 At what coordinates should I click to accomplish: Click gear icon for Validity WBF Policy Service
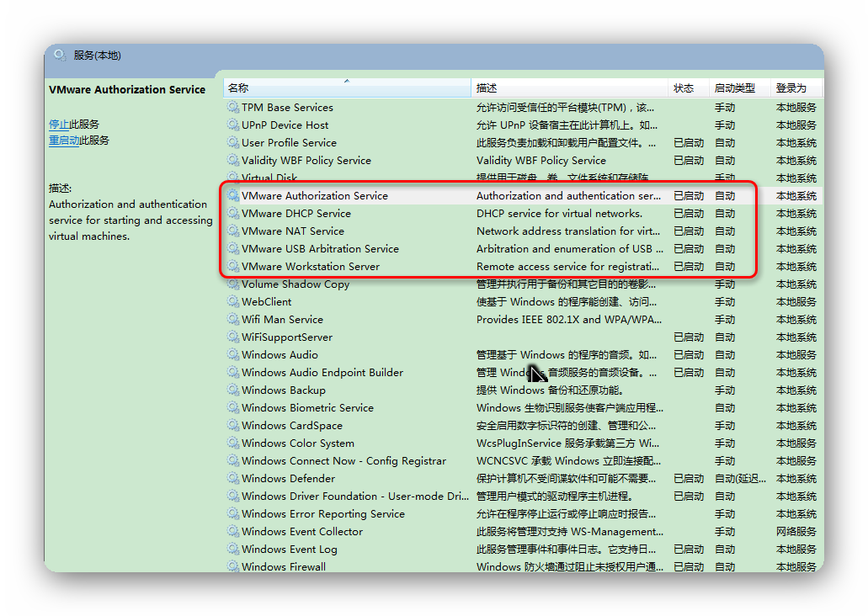233,160
